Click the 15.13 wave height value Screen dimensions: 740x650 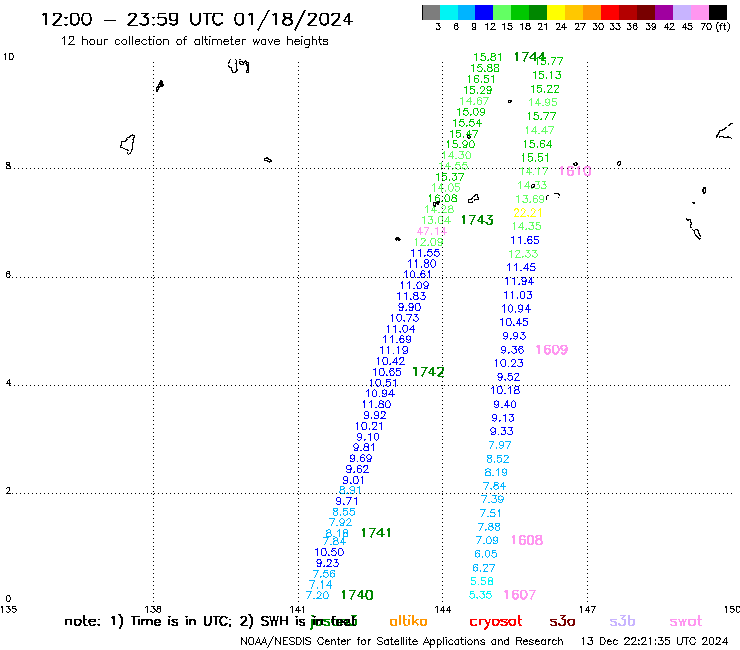547,75
